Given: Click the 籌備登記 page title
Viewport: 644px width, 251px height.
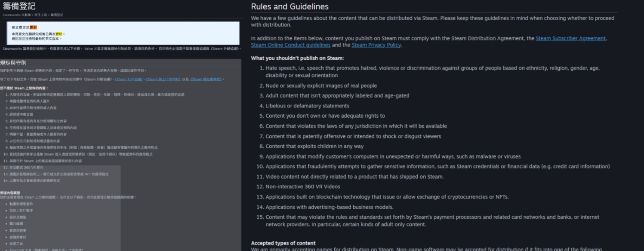Looking at the screenshot, I should [19, 6].
